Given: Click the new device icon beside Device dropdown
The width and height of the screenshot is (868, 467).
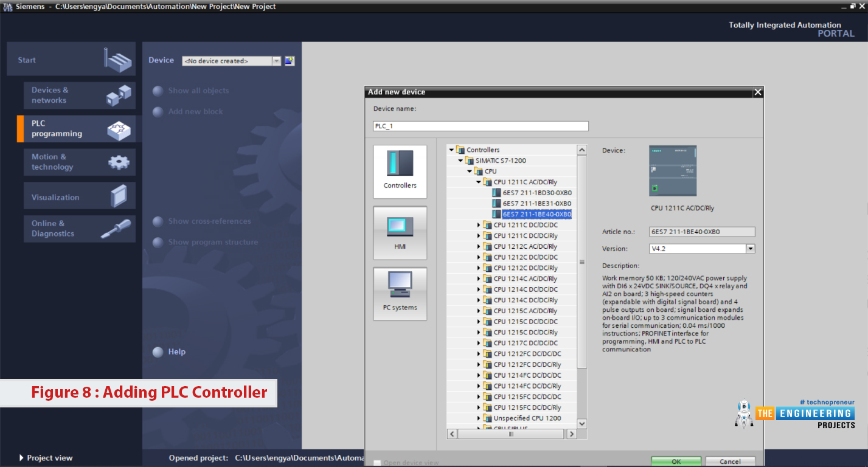Looking at the screenshot, I should click(290, 61).
